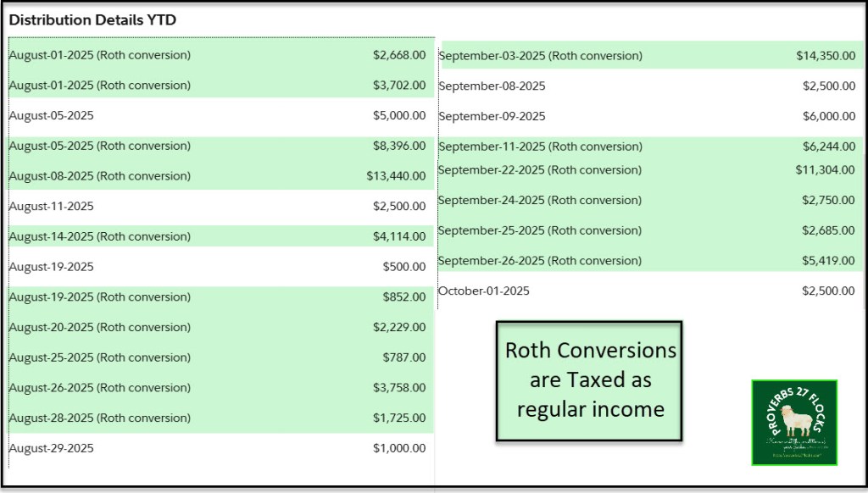This screenshot has height=493, width=868.
Task: Select the $500.00 August-19-2025 distribution
Action: pos(403,267)
